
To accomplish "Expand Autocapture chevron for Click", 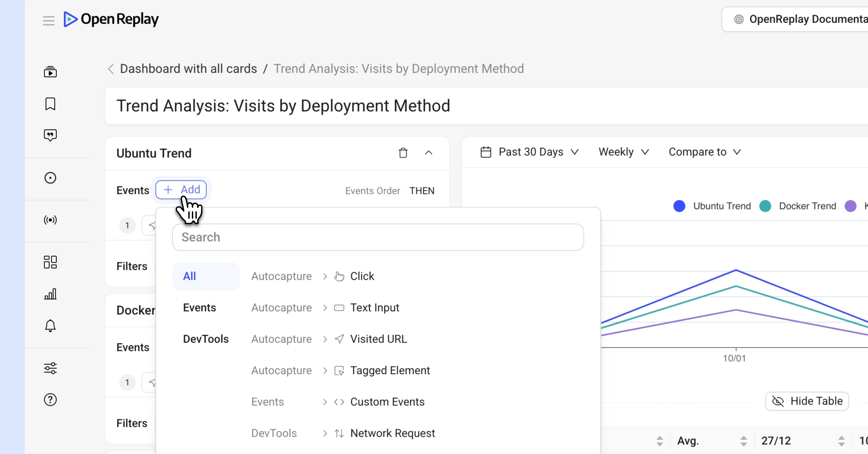I will point(325,276).
